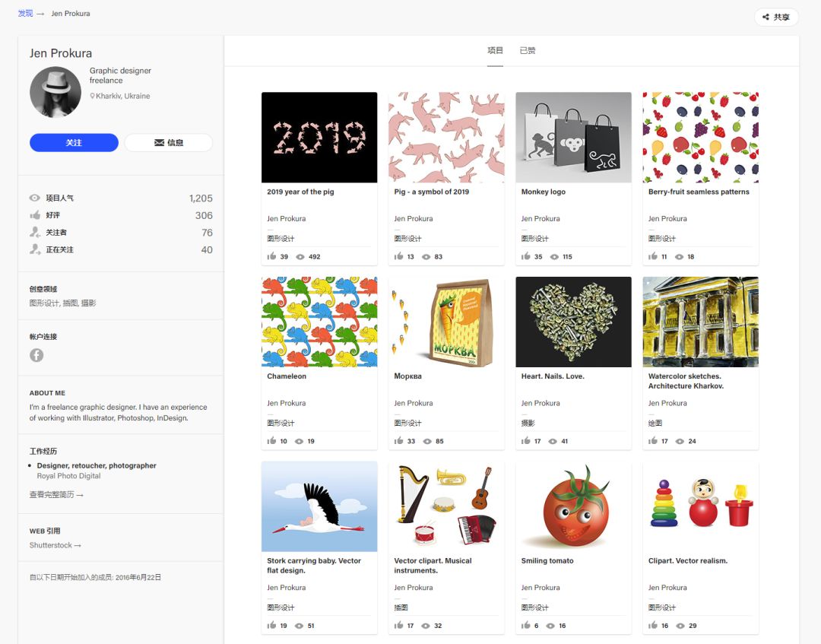Click the Facebook account icon
This screenshot has height=644, width=821.
[x=36, y=355]
